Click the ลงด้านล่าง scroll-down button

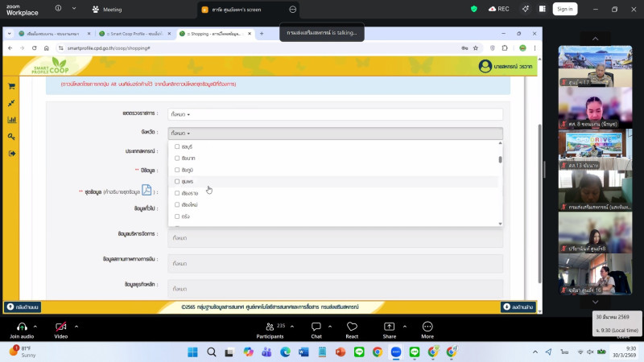tap(517, 306)
